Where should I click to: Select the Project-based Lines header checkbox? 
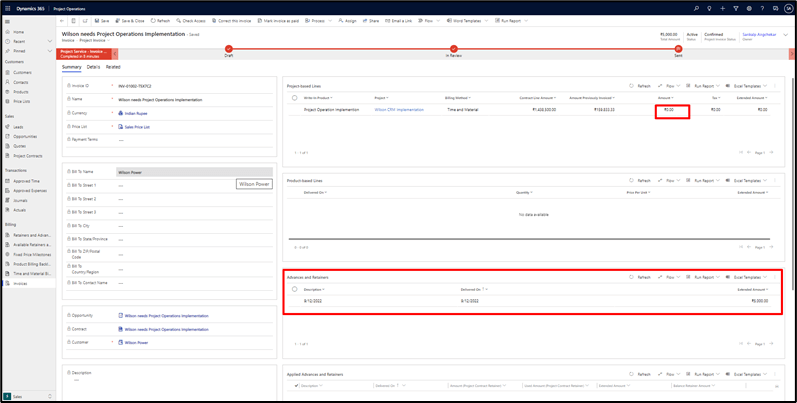(295, 98)
